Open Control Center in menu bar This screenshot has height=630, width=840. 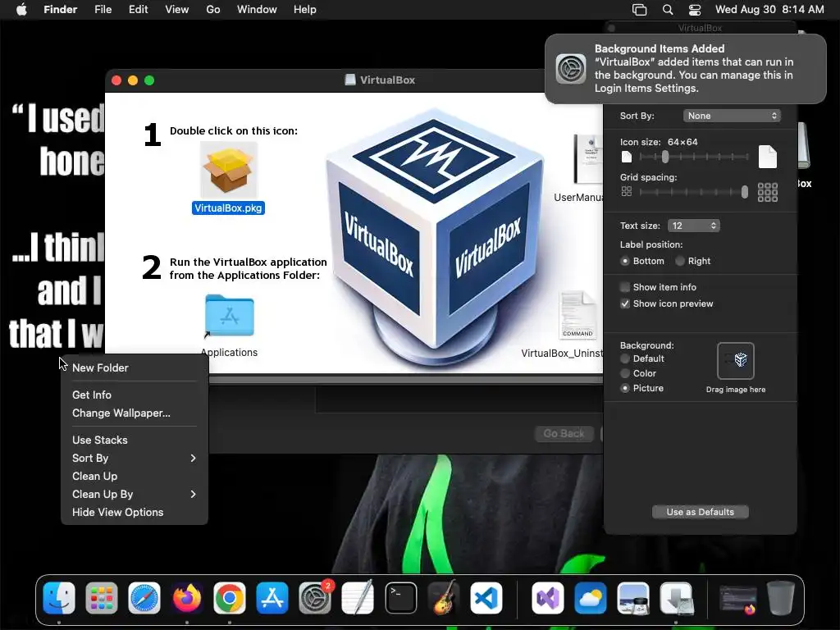point(695,10)
